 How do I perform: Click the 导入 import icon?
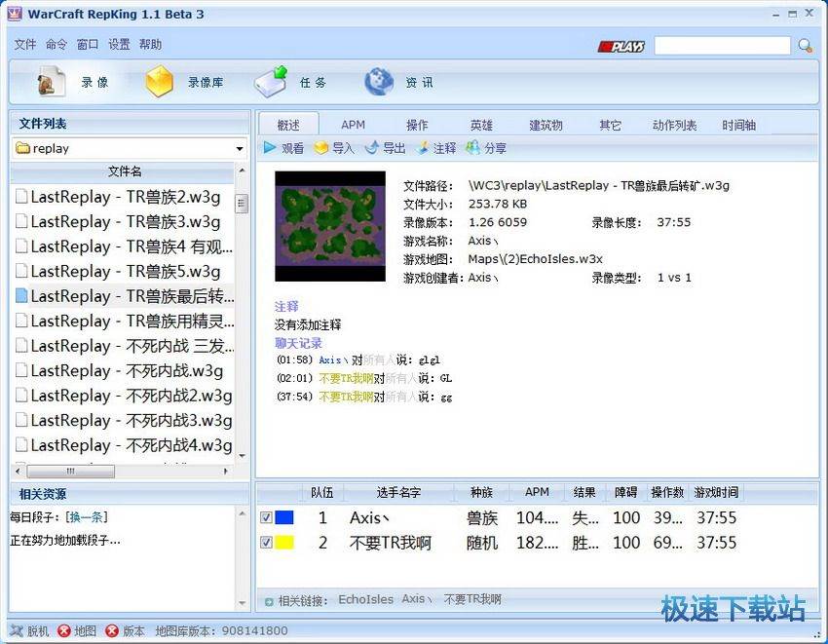click(x=320, y=148)
